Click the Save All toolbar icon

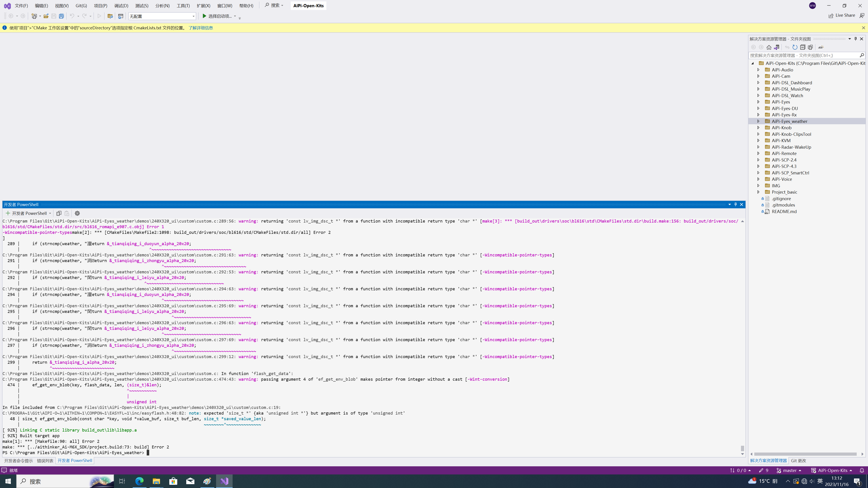61,16
